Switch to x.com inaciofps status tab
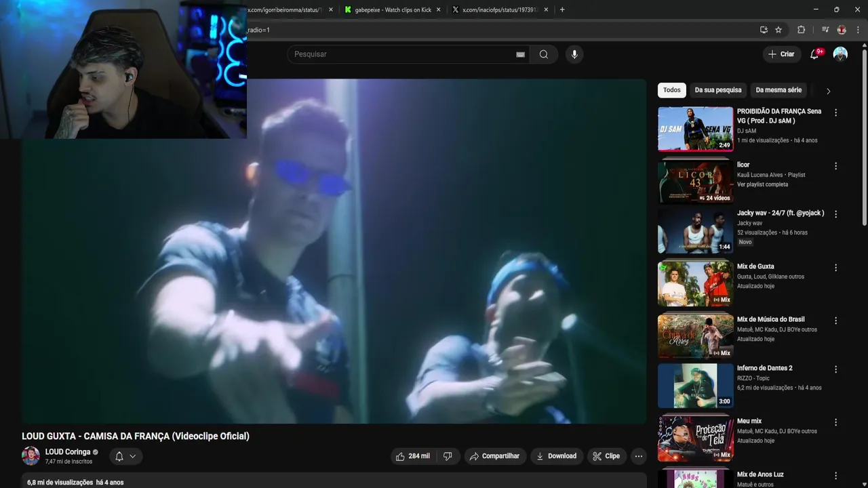The image size is (868, 488). click(x=500, y=9)
